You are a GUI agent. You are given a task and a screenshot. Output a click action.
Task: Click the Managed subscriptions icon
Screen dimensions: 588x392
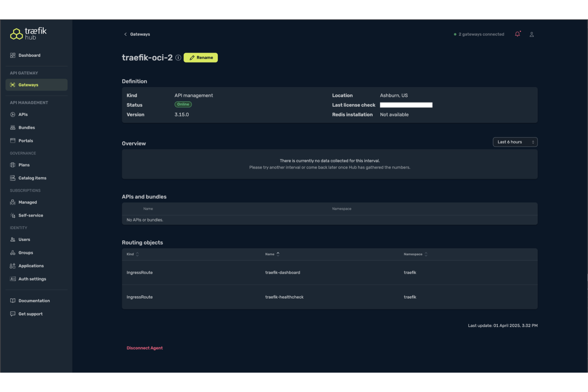(x=13, y=202)
